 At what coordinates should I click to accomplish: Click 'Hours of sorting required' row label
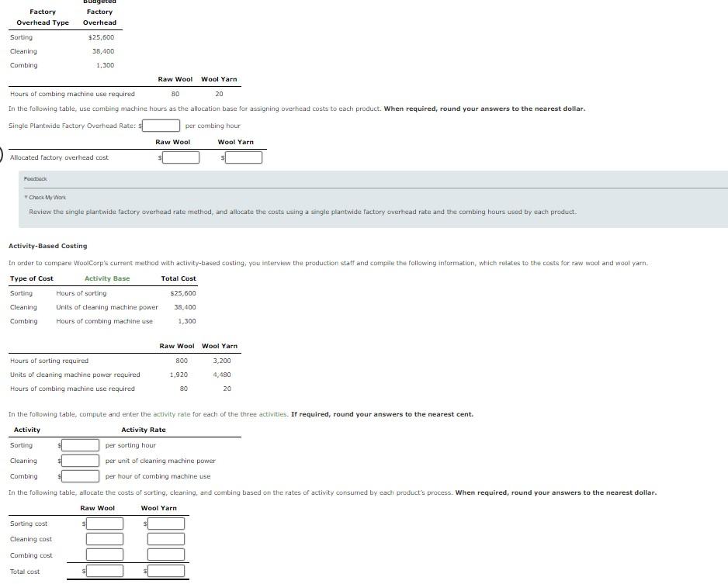coord(49,361)
